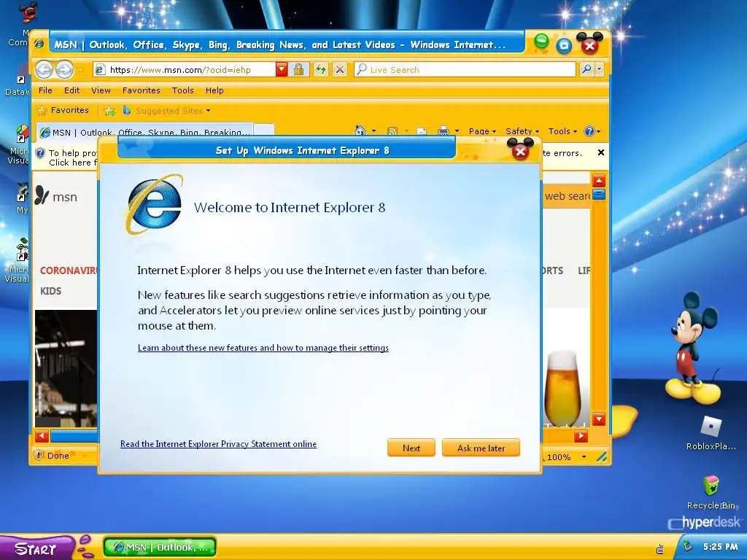Open the news video thumbnail on MSN
Image resolution: width=747 pixels, height=560 pixels.
coord(66,368)
